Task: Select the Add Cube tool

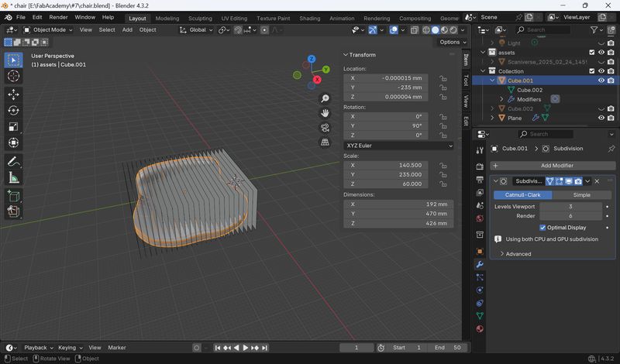Action: 13,196
